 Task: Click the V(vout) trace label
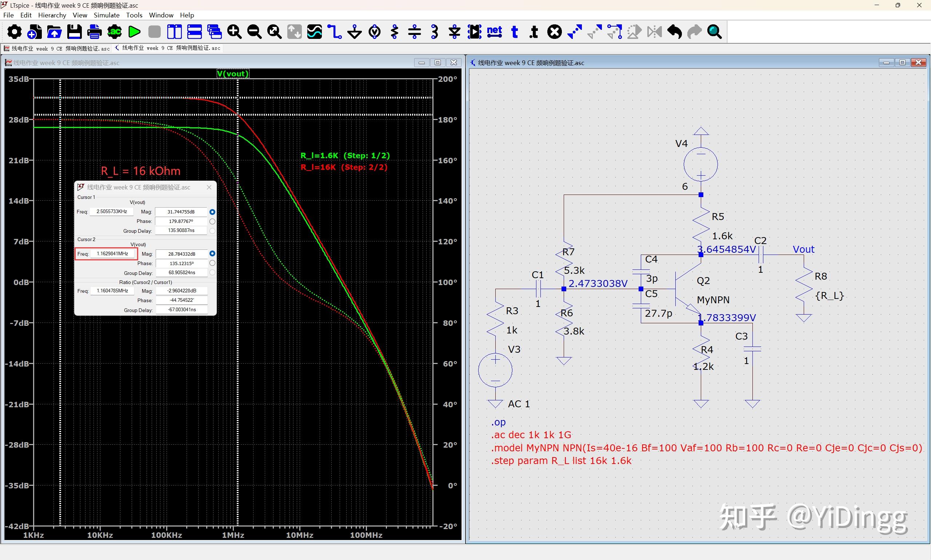233,73
